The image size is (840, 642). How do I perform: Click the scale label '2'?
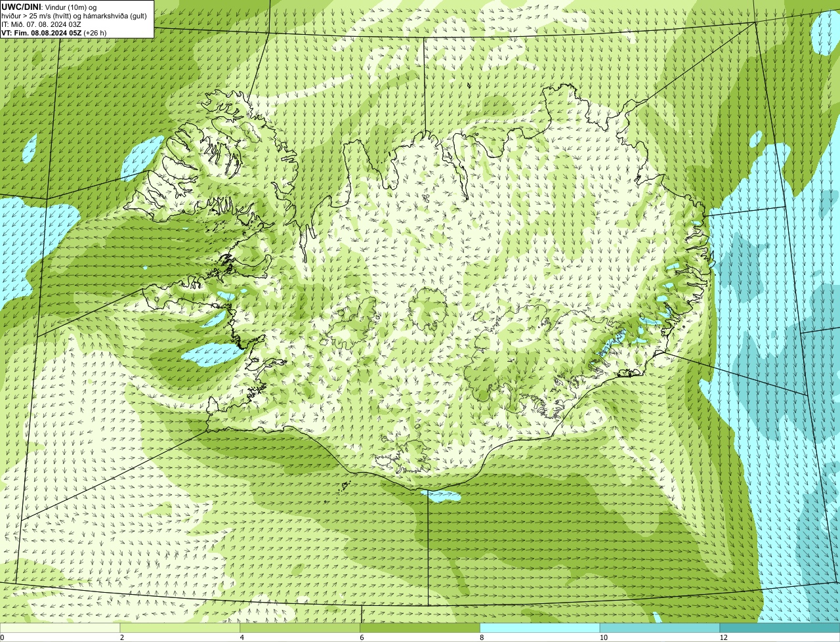pos(122,637)
